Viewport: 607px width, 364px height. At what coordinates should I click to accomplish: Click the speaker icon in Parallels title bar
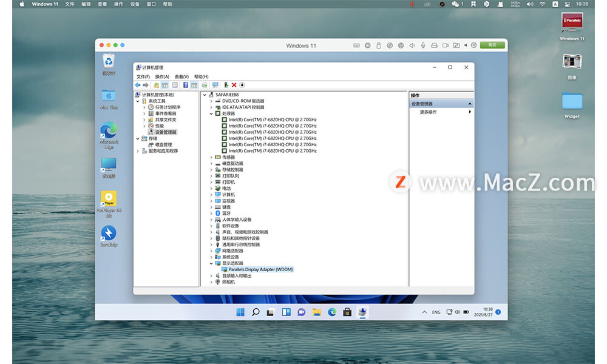tap(412, 45)
